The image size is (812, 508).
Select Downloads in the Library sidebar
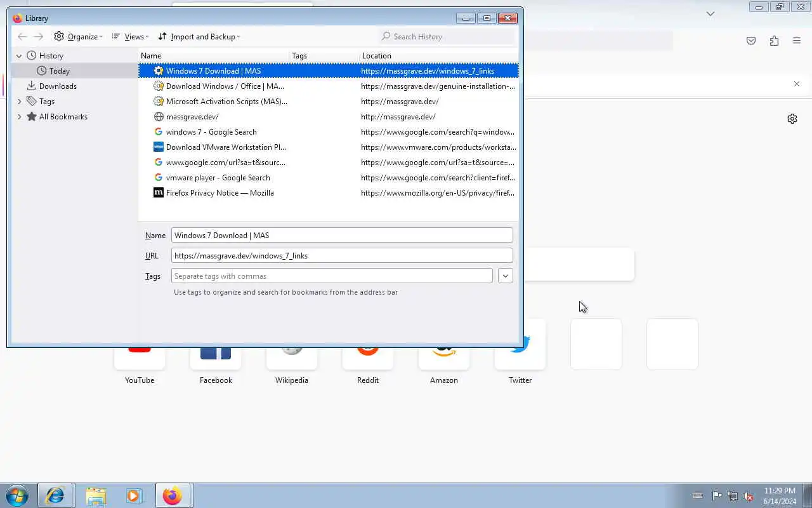(x=58, y=86)
